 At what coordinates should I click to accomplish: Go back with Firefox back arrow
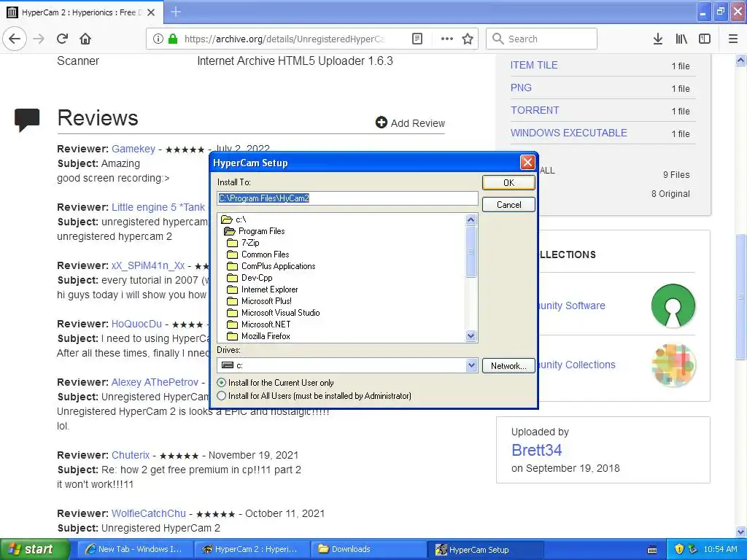[15, 39]
